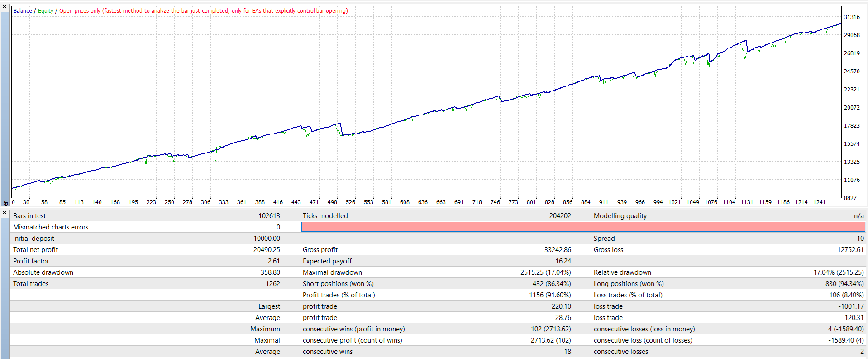Click the green Equity legend label
The image size is (868, 363).
click(x=46, y=11)
